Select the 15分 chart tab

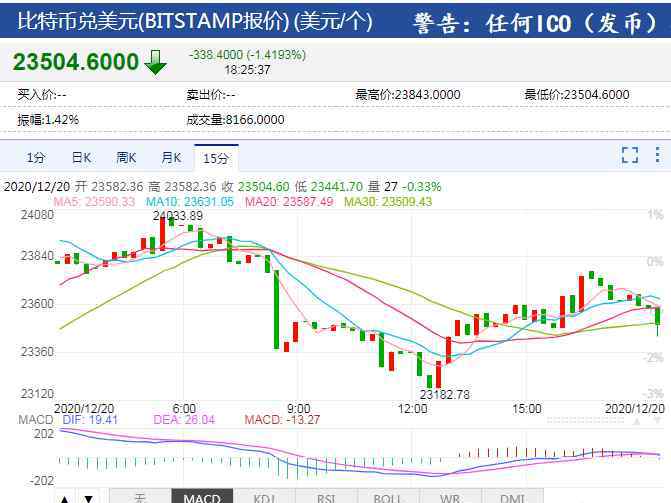(216, 158)
